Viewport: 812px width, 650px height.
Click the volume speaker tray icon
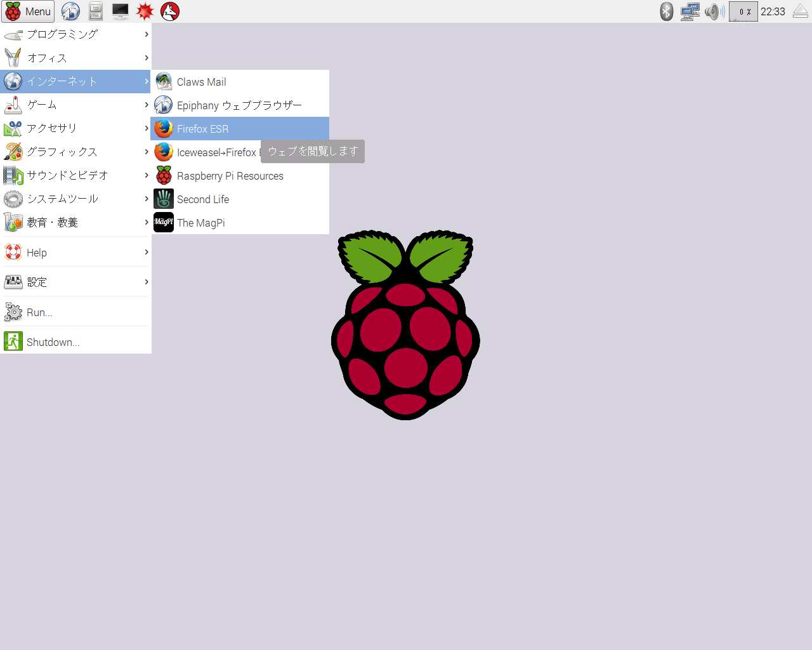714,11
